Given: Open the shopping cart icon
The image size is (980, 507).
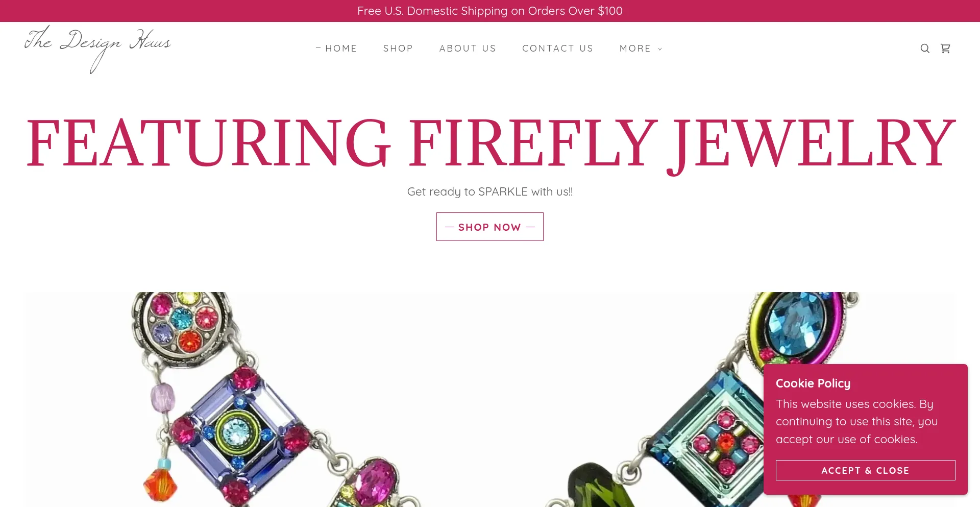Looking at the screenshot, I should tap(945, 49).
